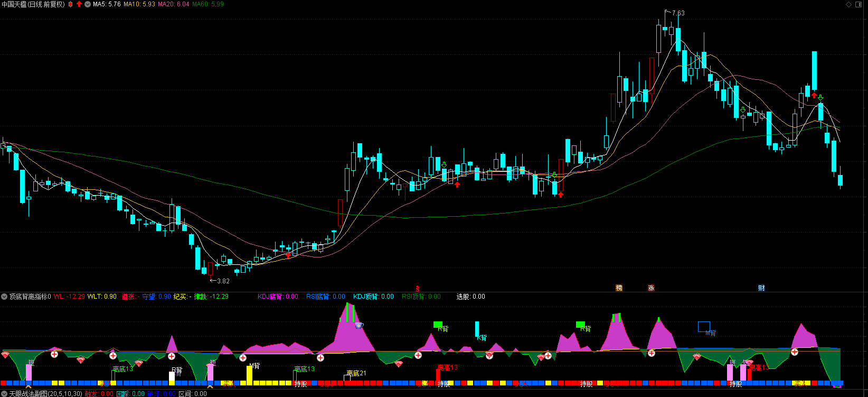Click the MA60: 5.99 label
Image resolution: width=868 pixels, height=397 pixels.
coord(208,4)
